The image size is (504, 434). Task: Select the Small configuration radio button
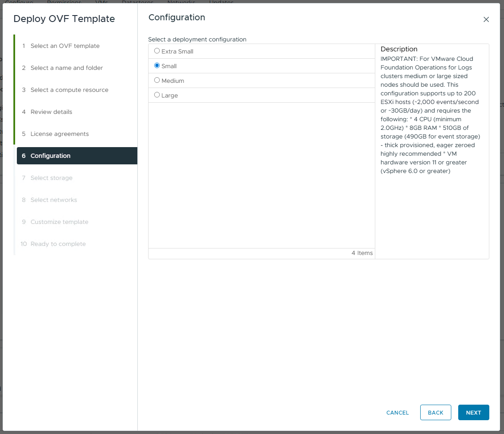(x=157, y=66)
